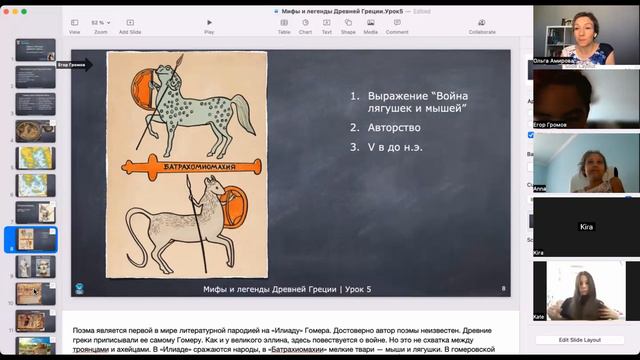Select slide 2 thumbnail in the navigator
The image size is (640, 360).
point(36,77)
